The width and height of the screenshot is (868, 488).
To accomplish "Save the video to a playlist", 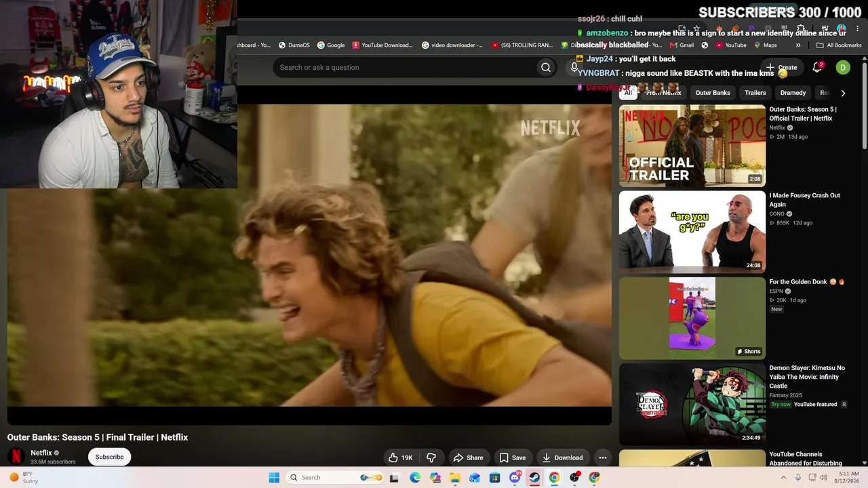I will [512, 457].
